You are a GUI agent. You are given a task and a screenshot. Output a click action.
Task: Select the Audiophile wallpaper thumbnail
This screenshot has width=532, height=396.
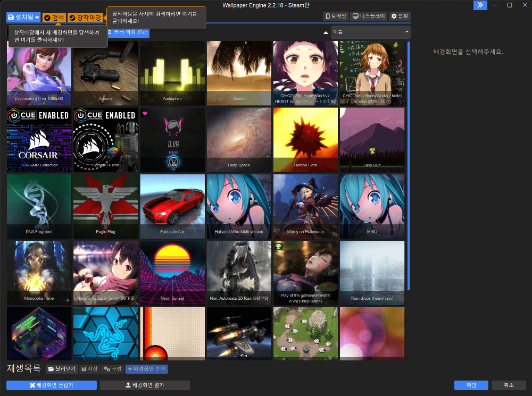pyautogui.click(x=172, y=73)
